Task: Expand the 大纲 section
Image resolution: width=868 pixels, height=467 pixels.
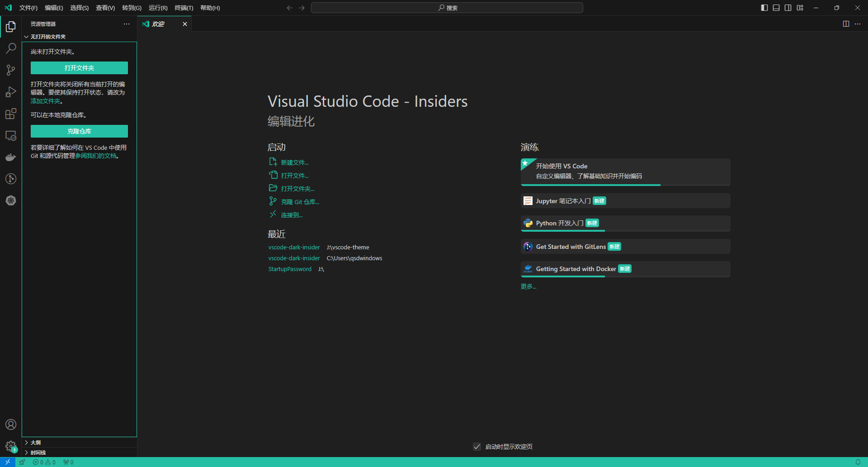Action: click(x=79, y=443)
